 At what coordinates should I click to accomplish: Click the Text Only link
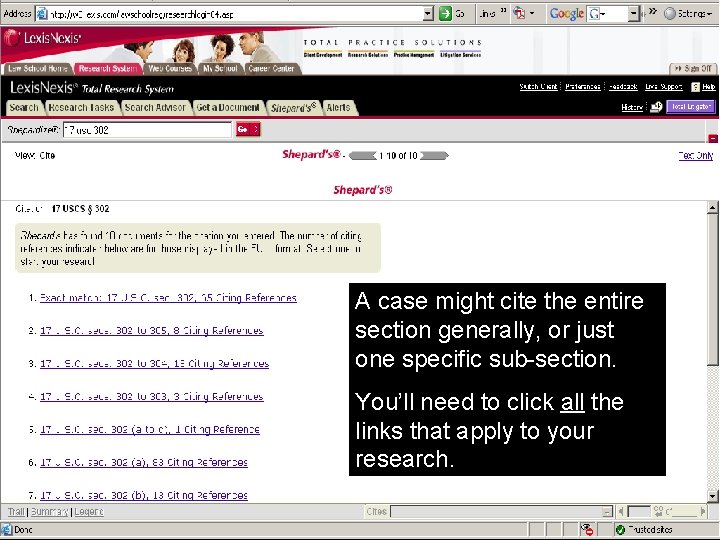pyautogui.click(x=696, y=156)
